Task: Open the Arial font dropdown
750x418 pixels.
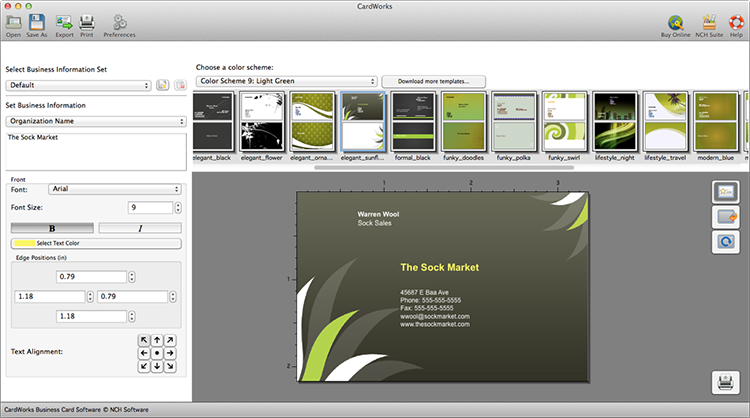Action: click(x=115, y=189)
